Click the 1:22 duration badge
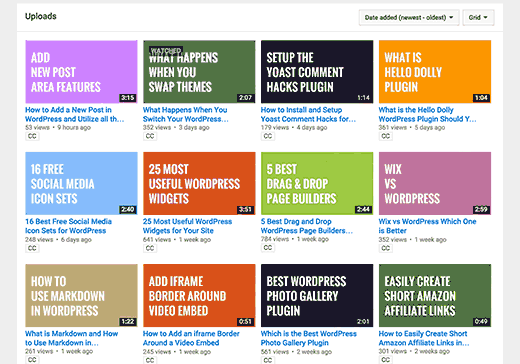520x364 pixels. (128, 321)
